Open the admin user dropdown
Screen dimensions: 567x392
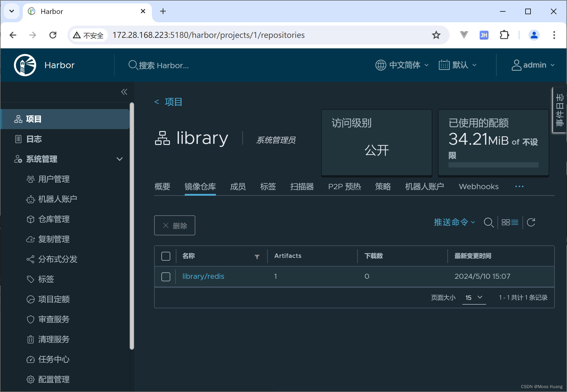click(533, 65)
